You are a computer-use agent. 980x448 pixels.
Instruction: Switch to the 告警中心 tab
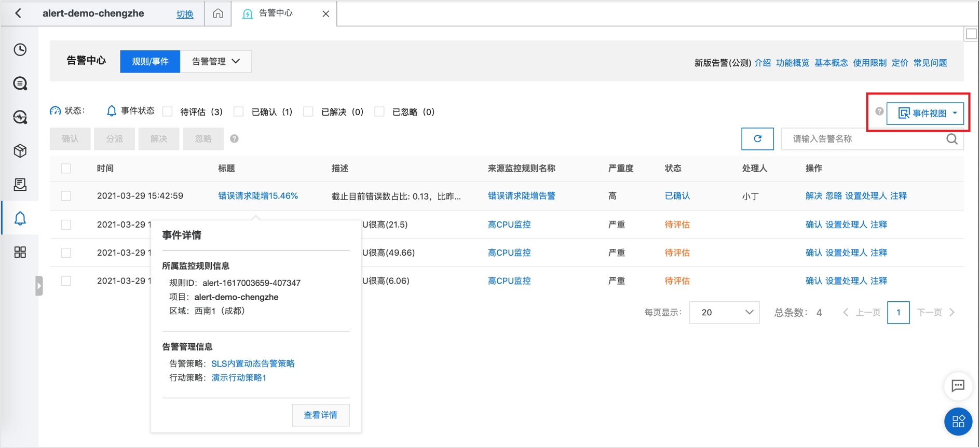click(276, 13)
